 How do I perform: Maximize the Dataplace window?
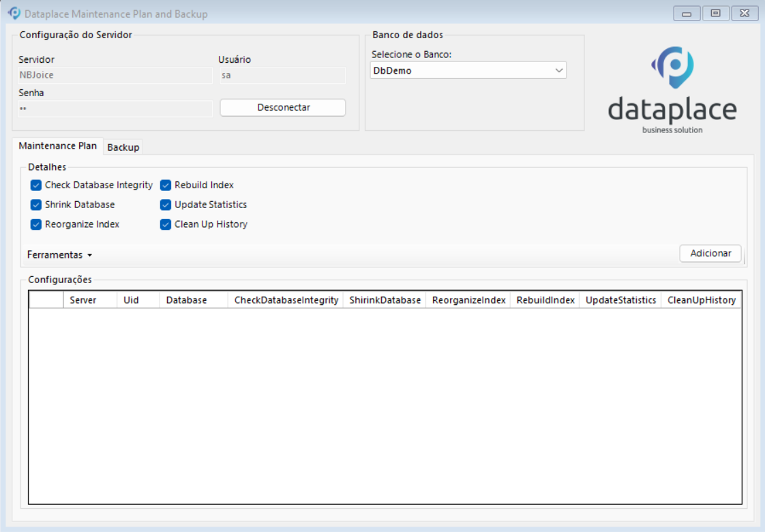tap(715, 13)
